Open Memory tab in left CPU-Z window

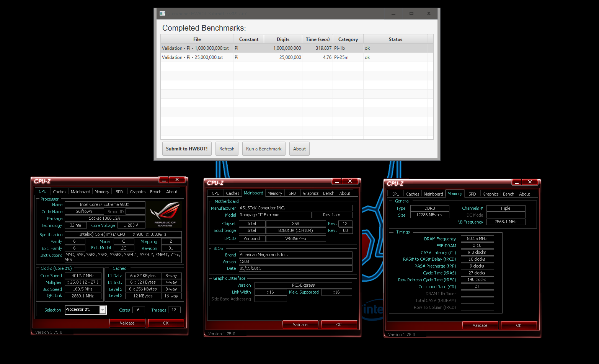click(102, 192)
